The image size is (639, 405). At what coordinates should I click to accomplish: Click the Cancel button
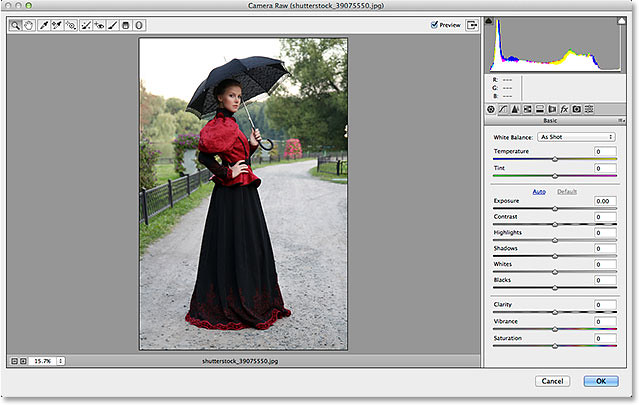click(x=553, y=381)
